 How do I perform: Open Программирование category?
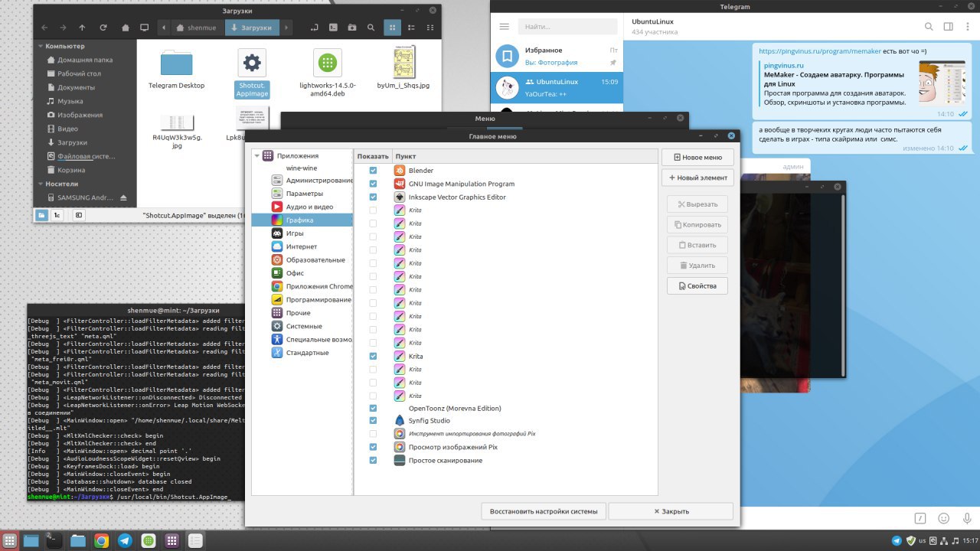tap(312, 300)
